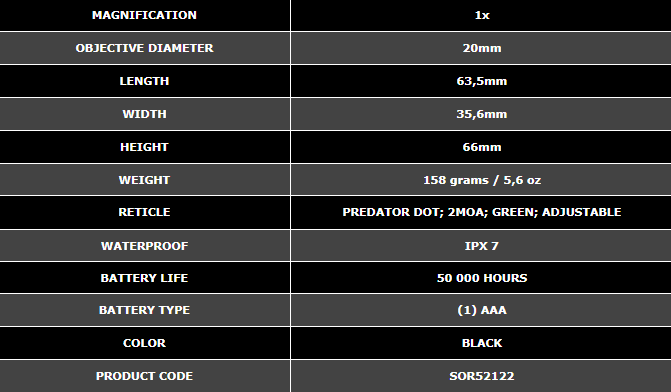This screenshot has width=671, height=392.
Task: Select the 35,6mm width value
Action: tap(482, 114)
